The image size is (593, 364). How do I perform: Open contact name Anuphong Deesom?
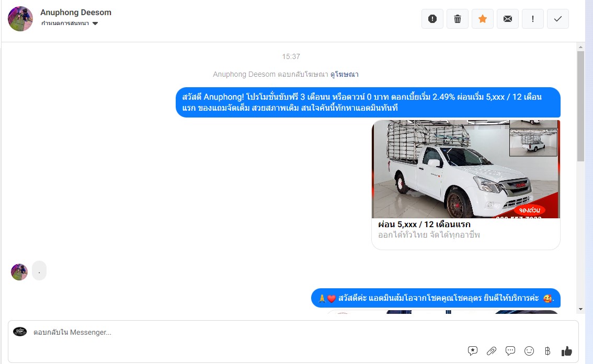coord(76,13)
